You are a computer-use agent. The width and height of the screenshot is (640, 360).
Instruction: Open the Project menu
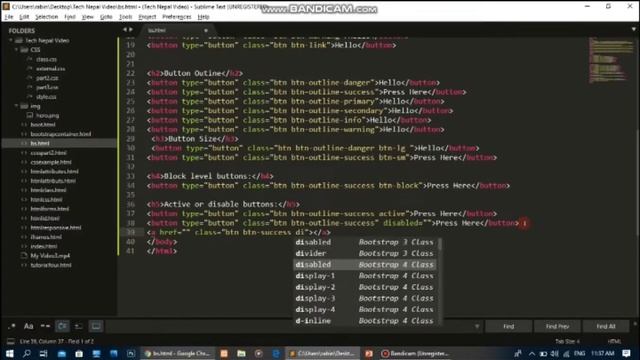(x=147, y=17)
